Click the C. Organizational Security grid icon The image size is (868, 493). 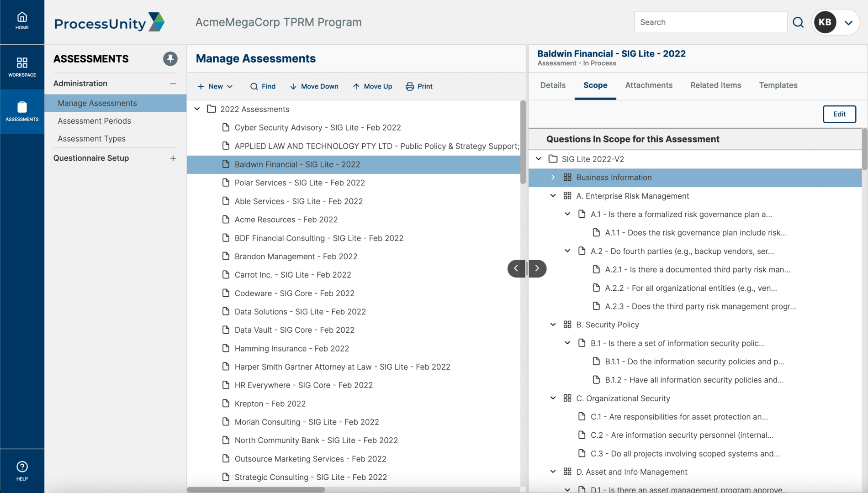coord(567,398)
